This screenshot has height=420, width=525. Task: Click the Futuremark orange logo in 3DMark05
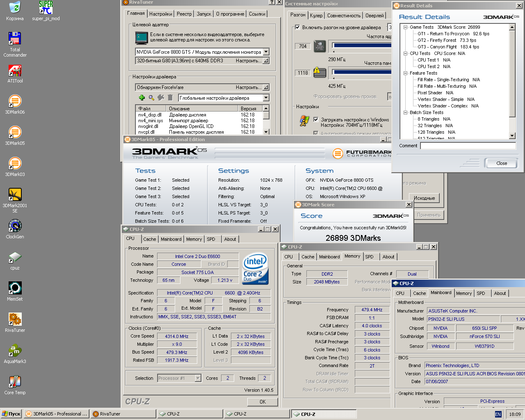click(x=337, y=153)
